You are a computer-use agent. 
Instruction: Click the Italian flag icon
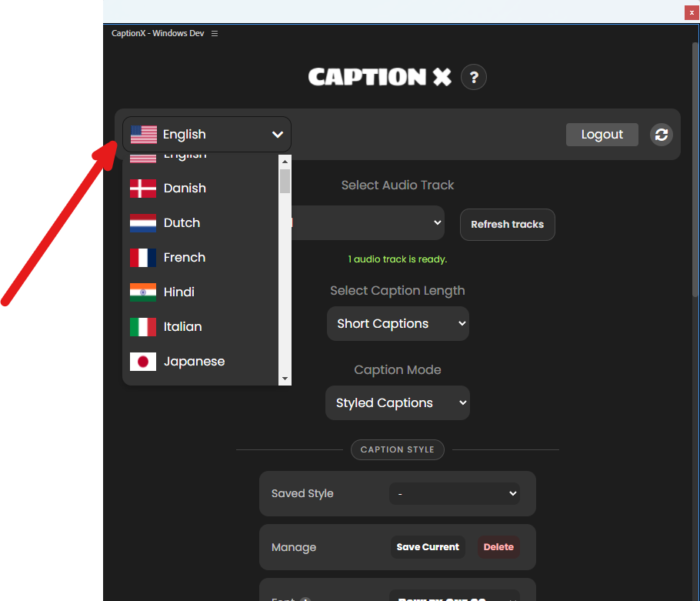pyautogui.click(x=143, y=326)
